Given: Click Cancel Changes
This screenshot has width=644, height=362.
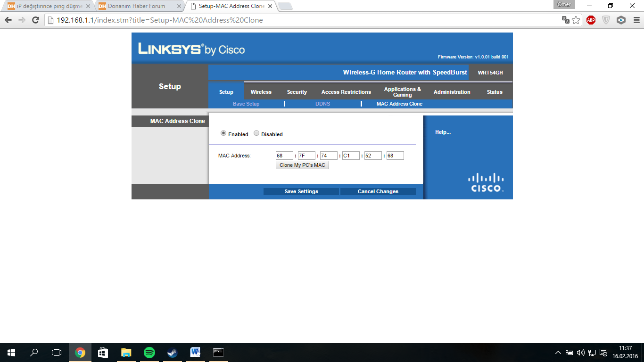Looking at the screenshot, I should tap(378, 191).
